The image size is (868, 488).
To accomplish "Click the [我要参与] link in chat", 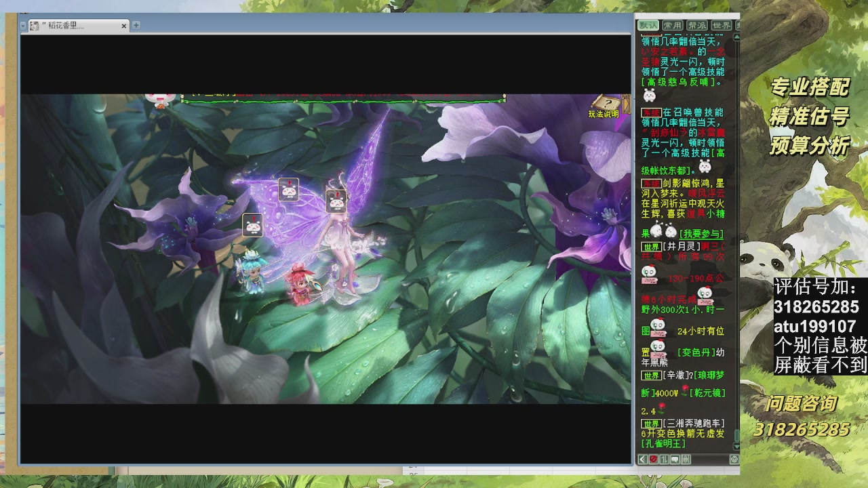I will [x=702, y=234].
